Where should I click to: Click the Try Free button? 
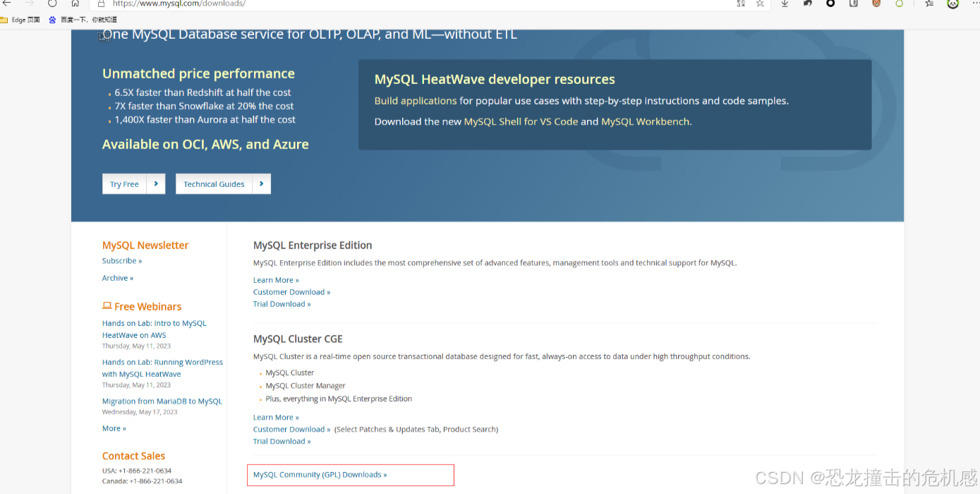coord(133,184)
